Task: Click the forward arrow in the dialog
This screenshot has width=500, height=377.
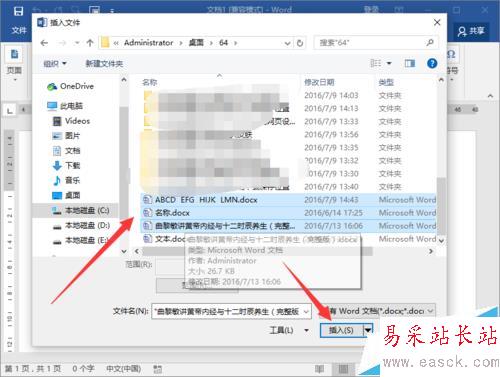Action: pos(62,43)
